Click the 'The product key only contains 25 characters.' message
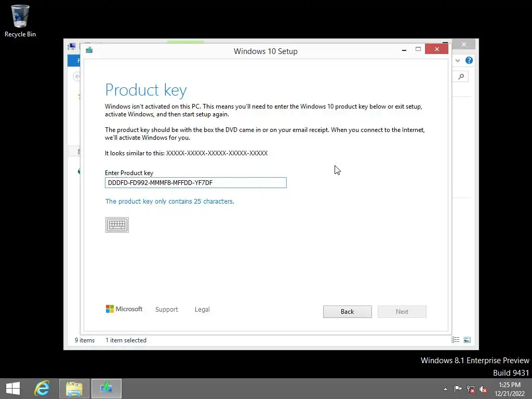The image size is (532, 399). [170, 201]
